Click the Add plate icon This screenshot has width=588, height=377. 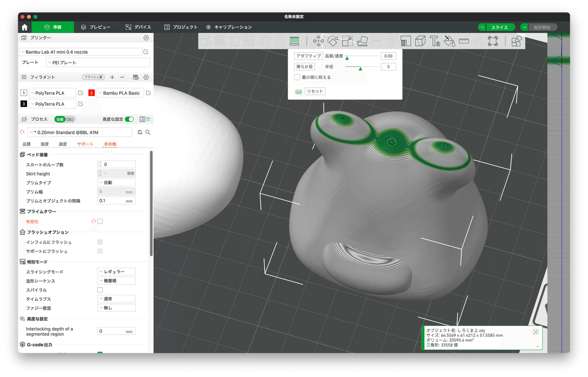220,41
